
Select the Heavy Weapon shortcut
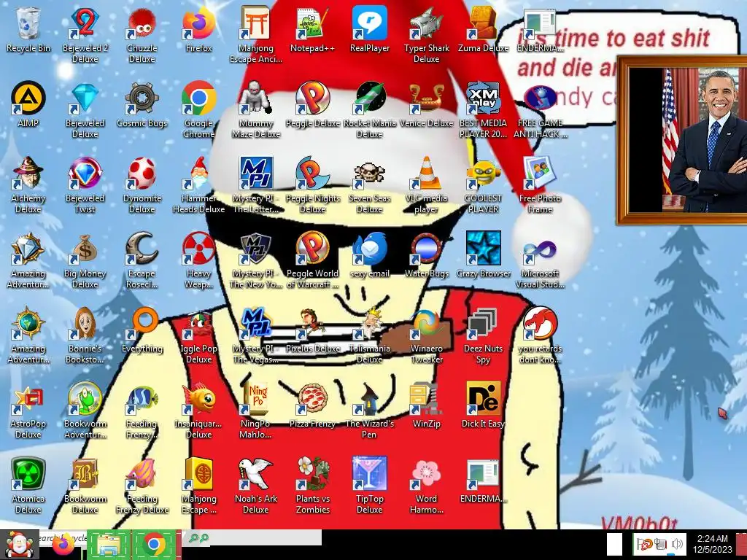(198, 261)
